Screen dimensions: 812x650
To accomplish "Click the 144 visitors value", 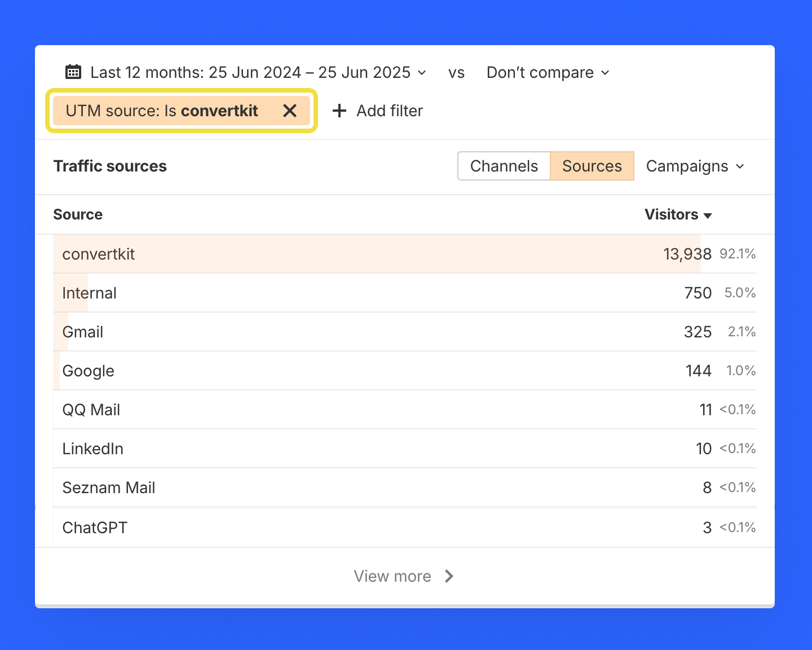I will tap(699, 371).
